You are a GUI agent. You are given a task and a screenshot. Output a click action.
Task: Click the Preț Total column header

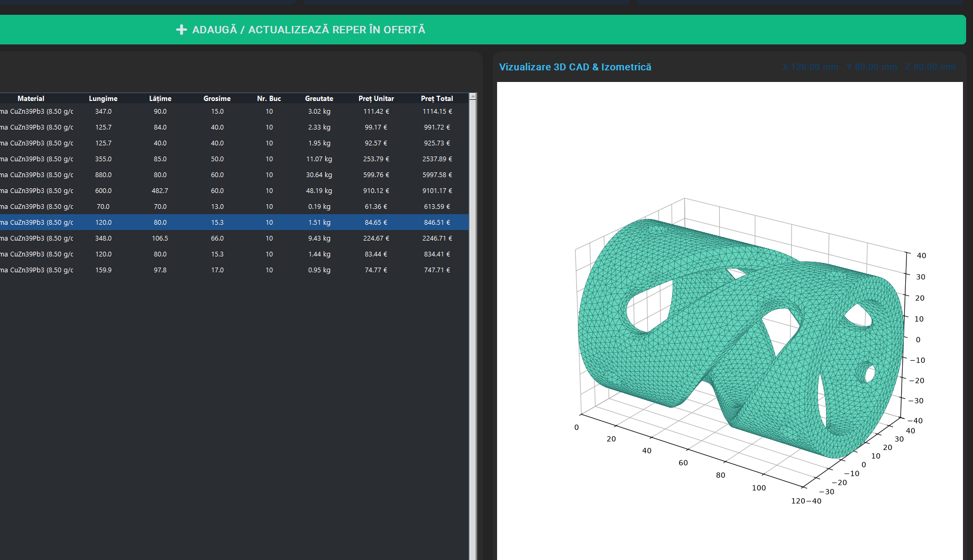[437, 98]
